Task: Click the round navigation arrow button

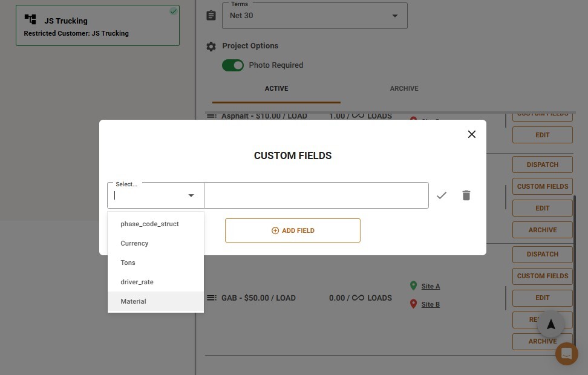Action: (x=550, y=324)
